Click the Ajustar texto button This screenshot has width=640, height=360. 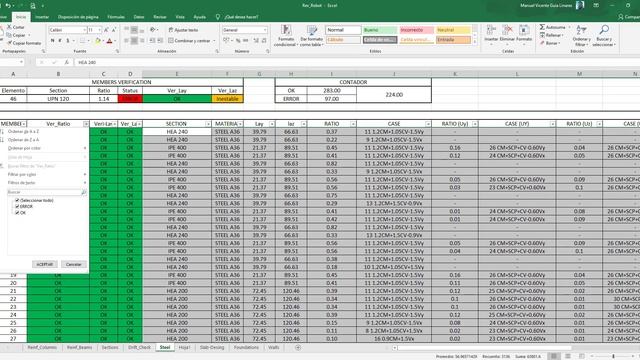click(x=183, y=30)
